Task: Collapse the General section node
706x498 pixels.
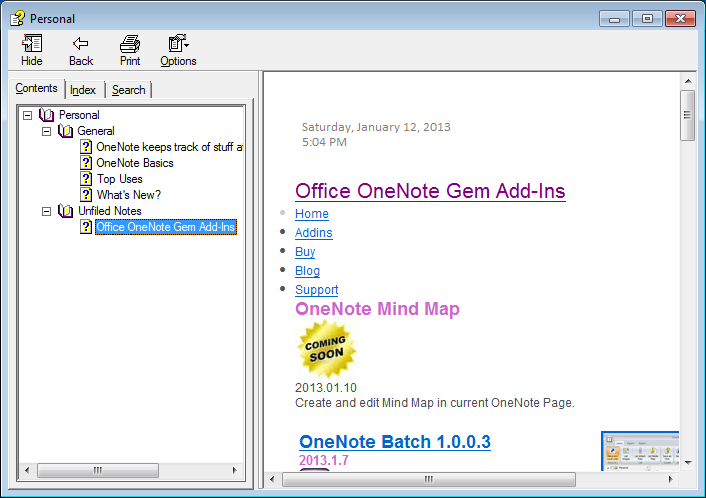Action: (46, 131)
